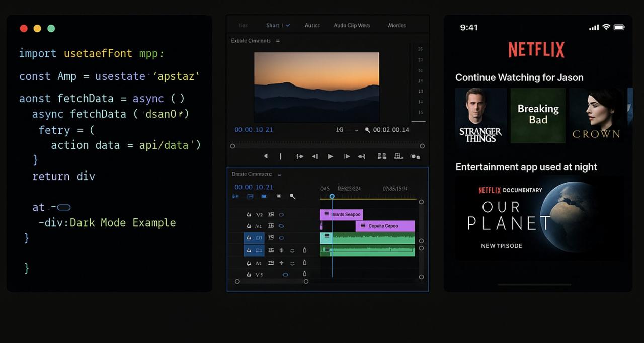Click the timeline playhead marker
Image resolution: width=644 pixels, height=343 pixels.
332,196
